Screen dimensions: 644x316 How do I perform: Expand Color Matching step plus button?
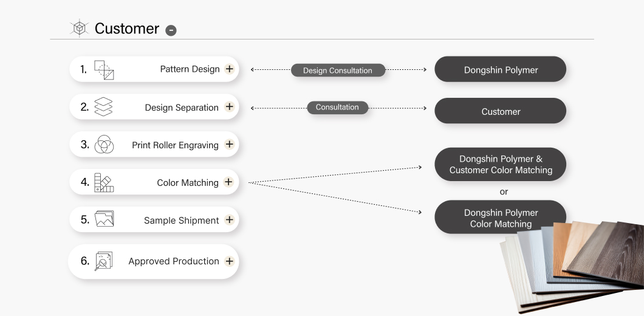[x=228, y=182]
